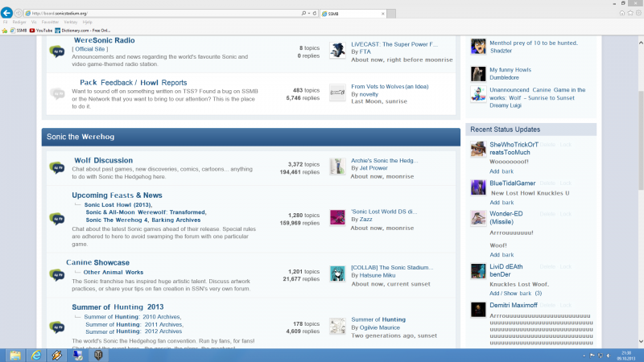Viewport: 644px width, 362px height.
Task: Click the pencil app icon in the taskbar
Action: click(56, 355)
